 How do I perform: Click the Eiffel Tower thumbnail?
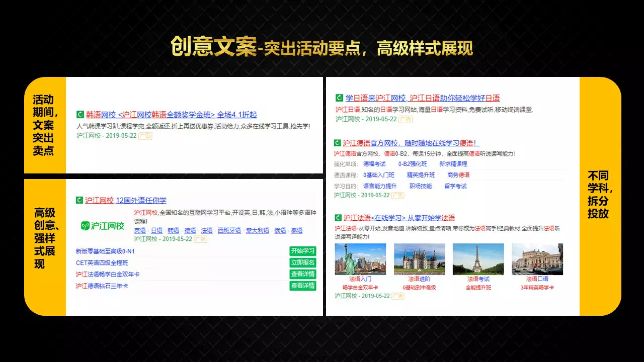(x=478, y=259)
